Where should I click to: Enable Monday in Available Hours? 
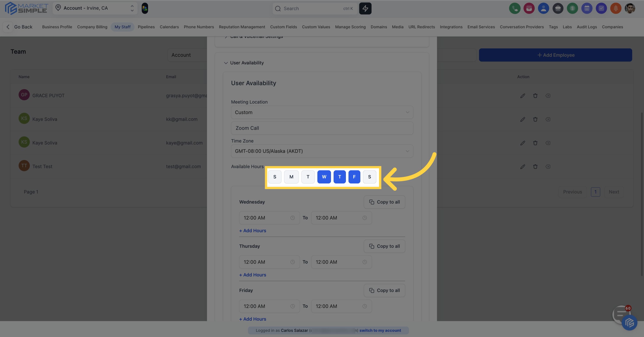tap(291, 177)
